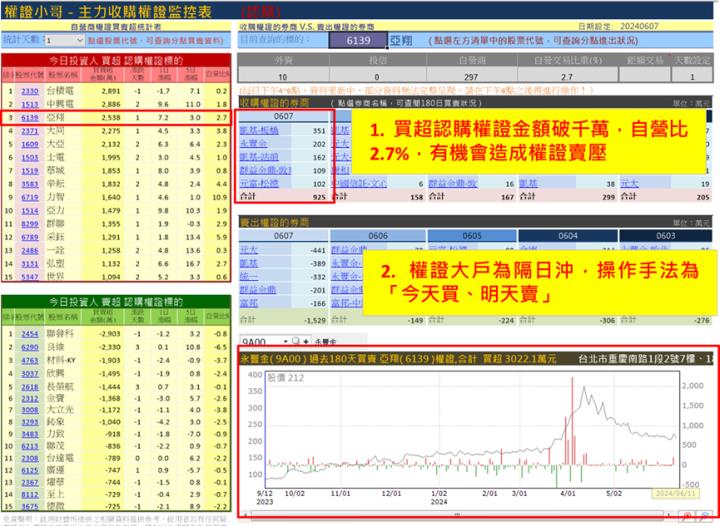Screen dimensions: 720x526
Task: Click the red zoom icon below the chart
Action: pyautogui.click(x=687, y=517)
